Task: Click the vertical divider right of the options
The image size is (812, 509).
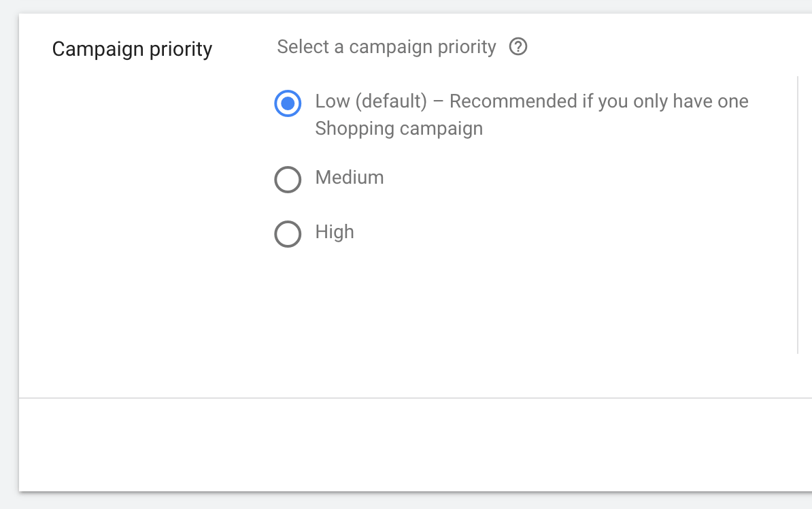Action: (797, 215)
